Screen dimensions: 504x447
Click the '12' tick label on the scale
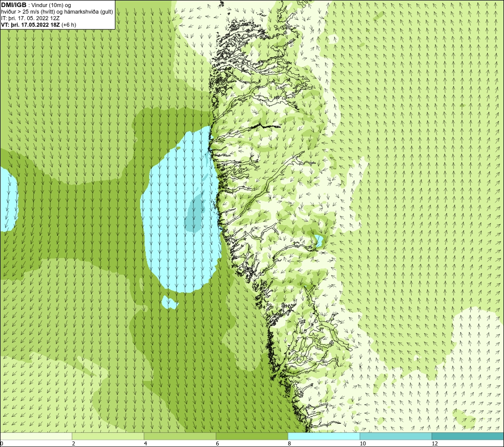[434, 444]
